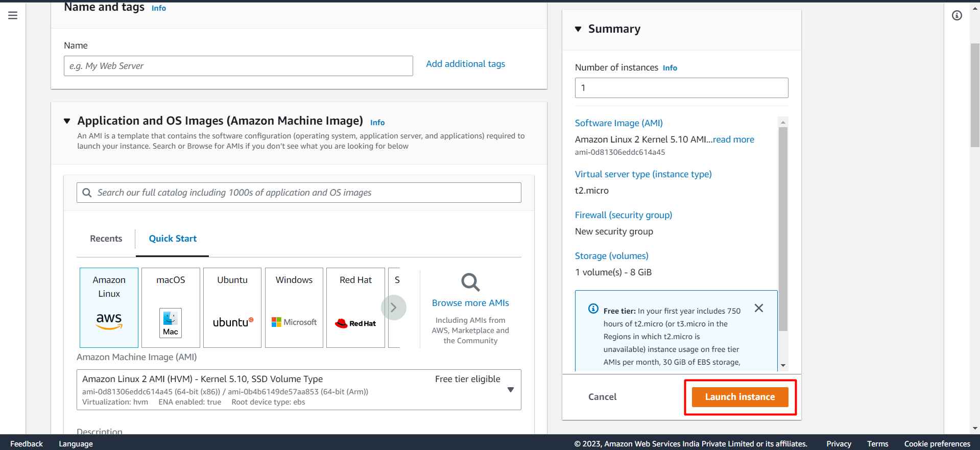This screenshot has height=450, width=980.
Task: Click the Browse more AMIs magnifier icon
Action: pyautogui.click(x=470, y=282)
